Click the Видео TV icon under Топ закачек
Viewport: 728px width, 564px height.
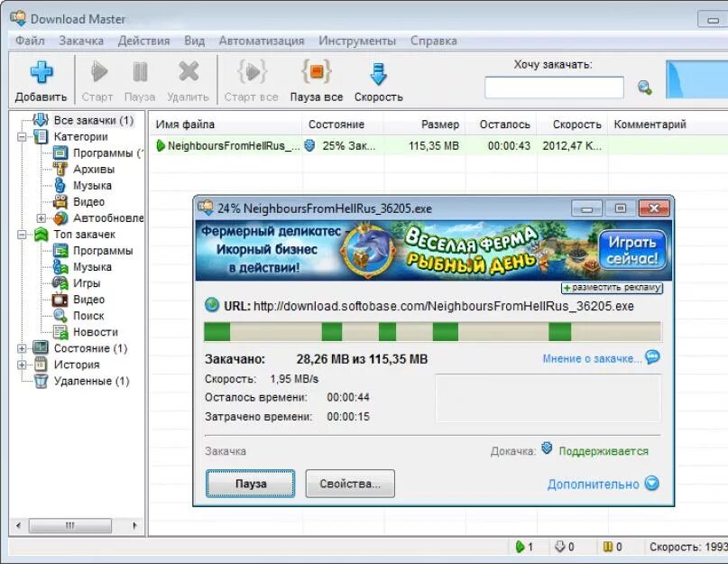[x=60, y=300]
